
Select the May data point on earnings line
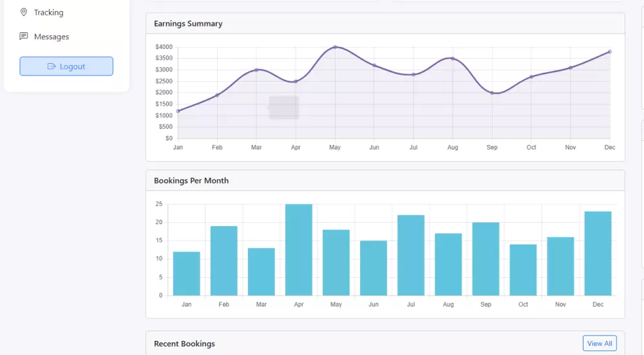(335, 47)
